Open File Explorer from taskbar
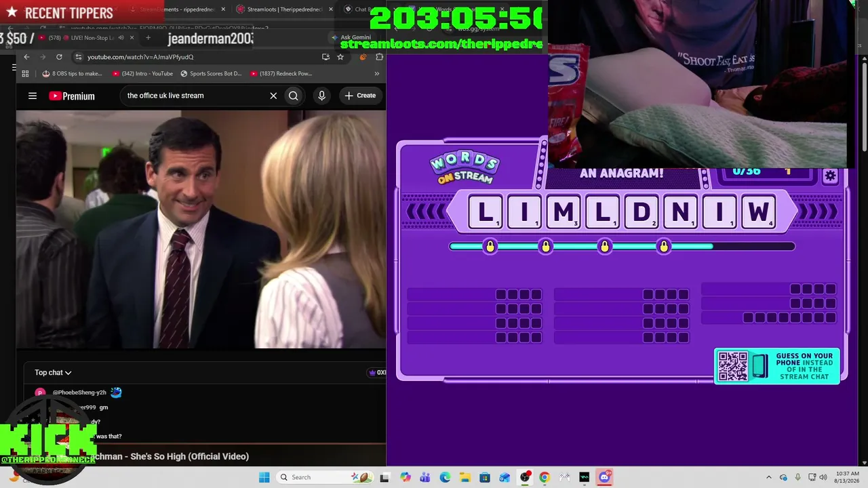Image resolution: width=868 pixels, height=488 pixels. [465, 477]
